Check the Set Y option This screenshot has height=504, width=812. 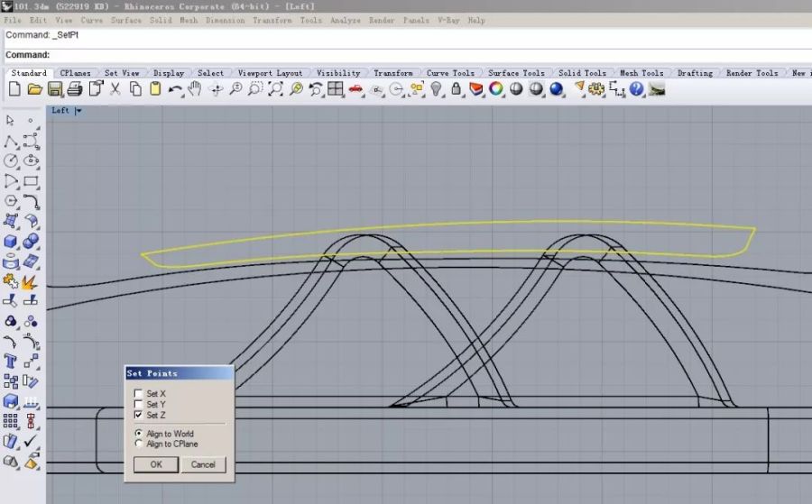138,405
